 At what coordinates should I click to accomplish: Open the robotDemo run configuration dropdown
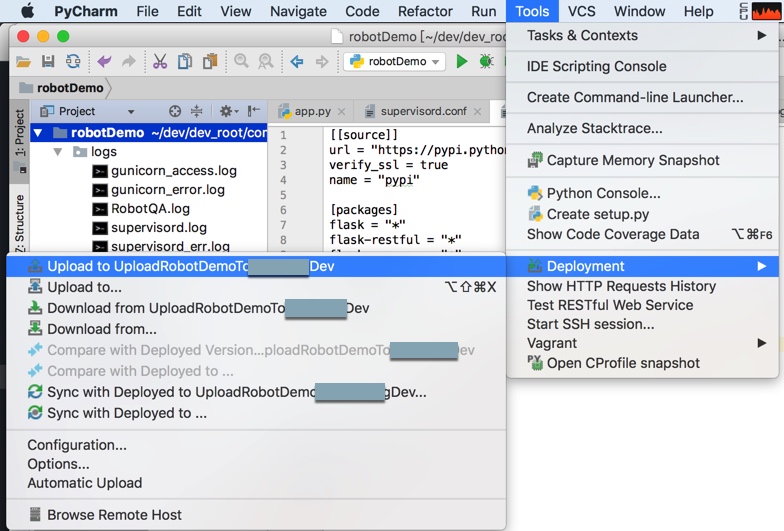tap(394, 62)
